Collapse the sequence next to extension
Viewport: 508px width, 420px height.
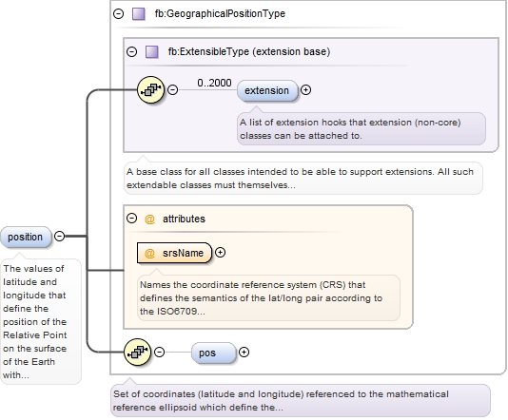coord(173,89)
